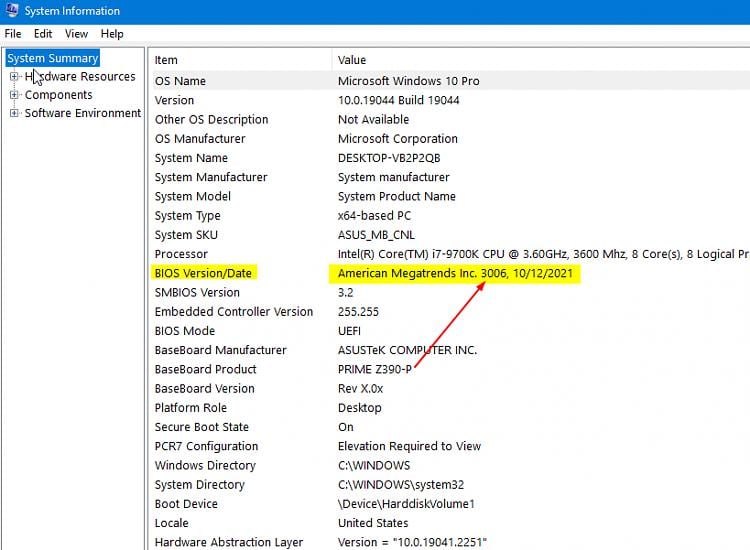Open the Edit menu

43,34
